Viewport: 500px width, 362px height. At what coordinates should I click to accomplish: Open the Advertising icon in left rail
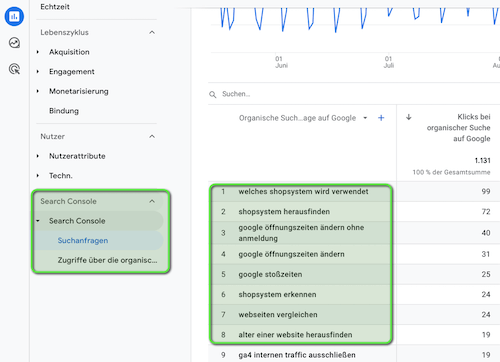[x=14, y=69]
